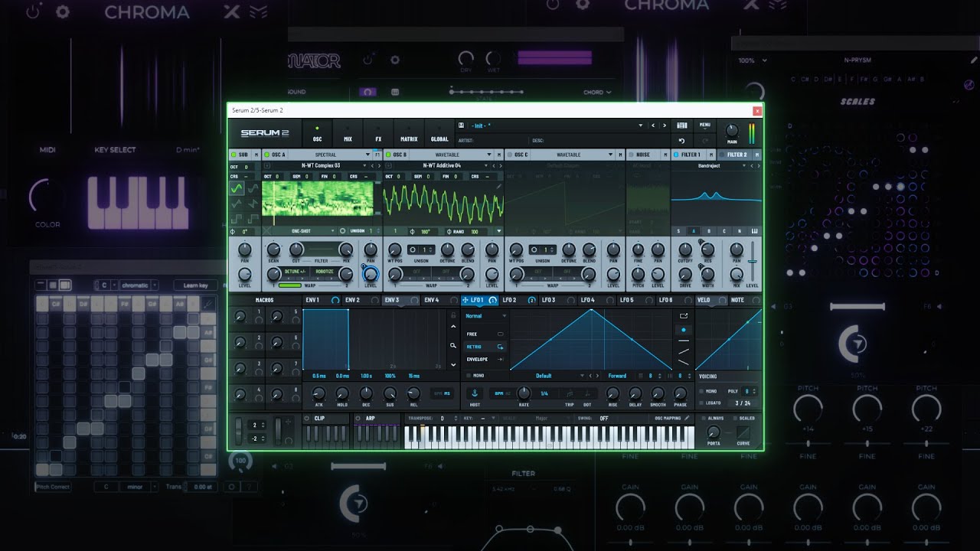Select the square wave sub shape

[x=237, y=219]
